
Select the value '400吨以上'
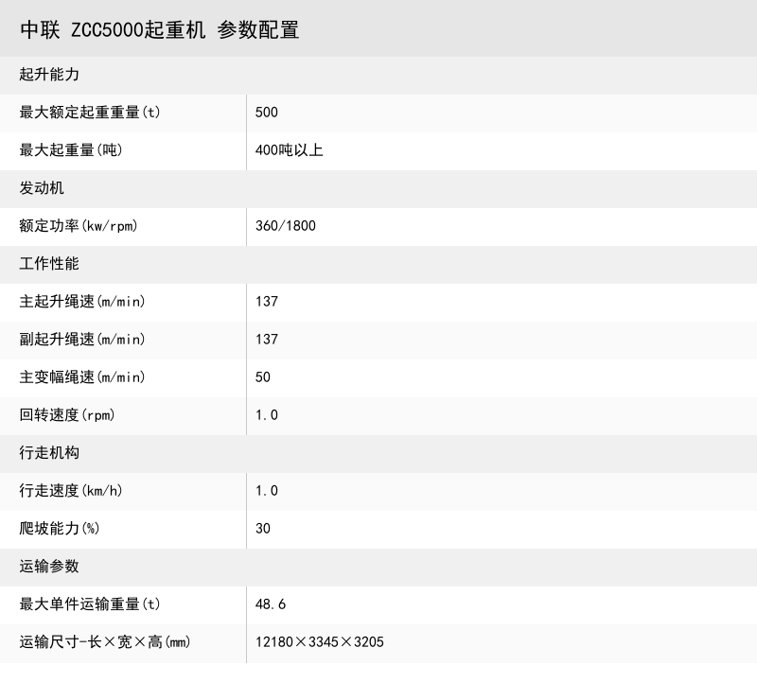tap(289, 150)
